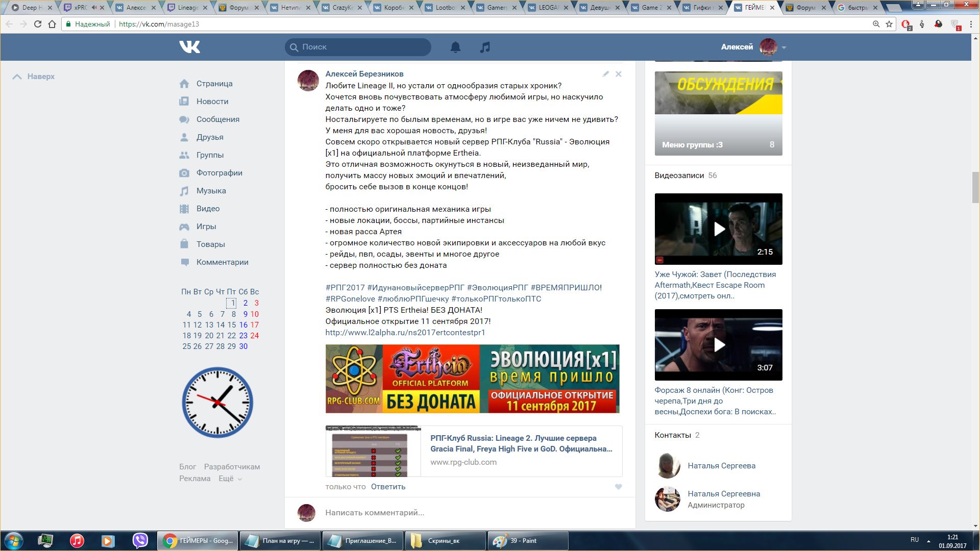This screenshot has height=551, width=980.
Task: Select calendar date 11
Action: 186,325
